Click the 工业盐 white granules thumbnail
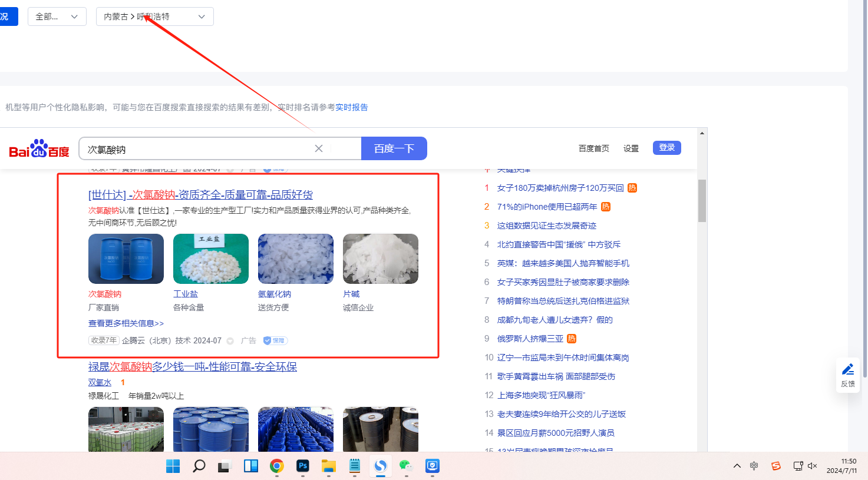Viewport: 868px width, 480px height. 211,259
